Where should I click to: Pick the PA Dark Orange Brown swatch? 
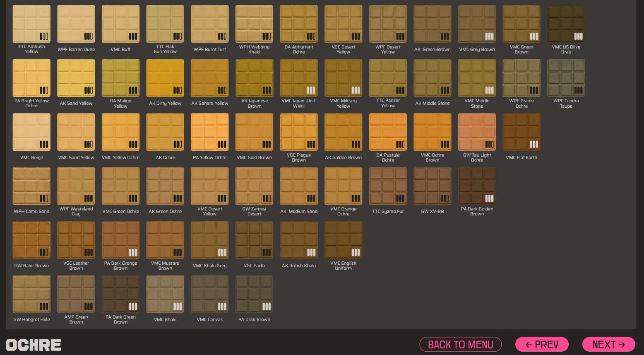[x=120, y=240]
